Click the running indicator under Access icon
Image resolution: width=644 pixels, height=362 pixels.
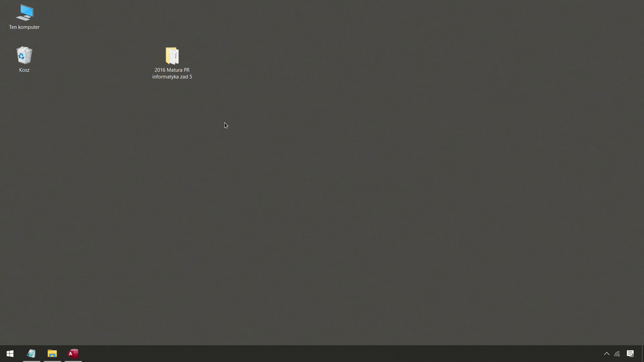pyautogui.click(x=73, y=361)
